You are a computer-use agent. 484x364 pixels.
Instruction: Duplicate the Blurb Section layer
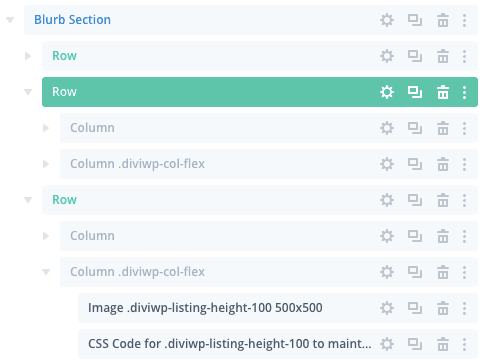pos(415,20)
